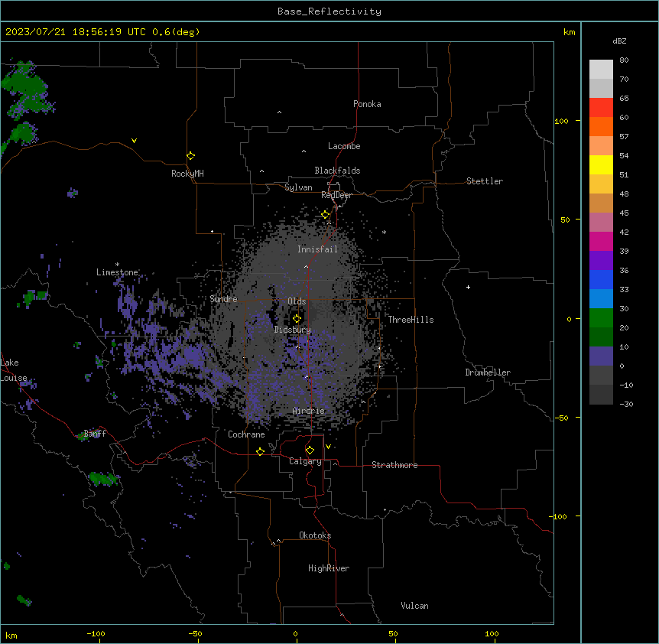Click the -50 tick on the right axis

561,418
